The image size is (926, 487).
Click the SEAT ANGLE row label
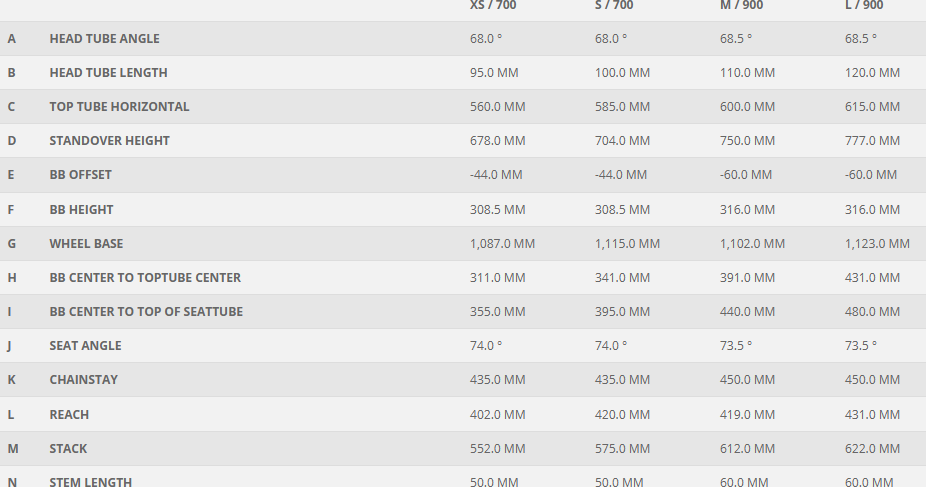pyautogui.click(x=85, y=346)
